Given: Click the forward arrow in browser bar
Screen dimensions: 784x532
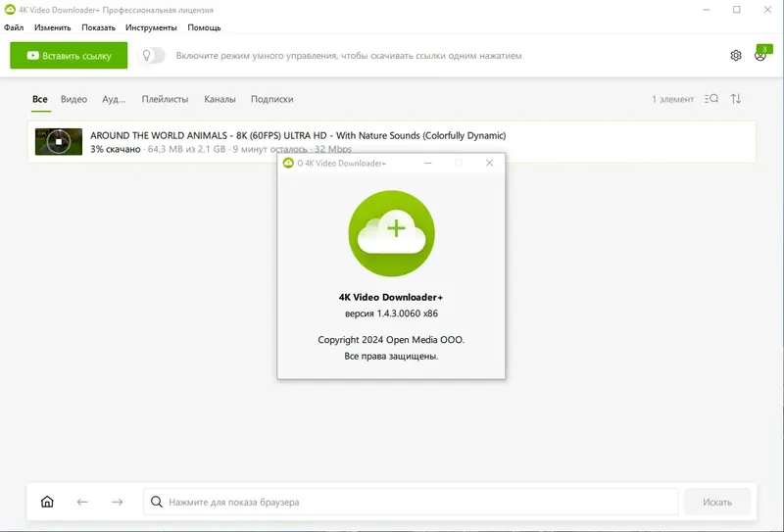Looking at the screenshot, I should (x=118, y=502).
